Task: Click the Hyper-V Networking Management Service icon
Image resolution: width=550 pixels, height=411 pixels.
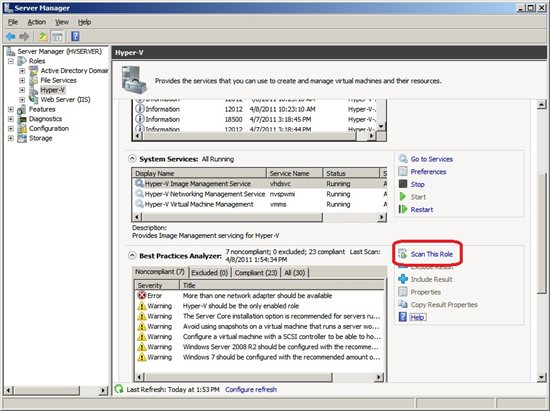Action: pos(139,194)
